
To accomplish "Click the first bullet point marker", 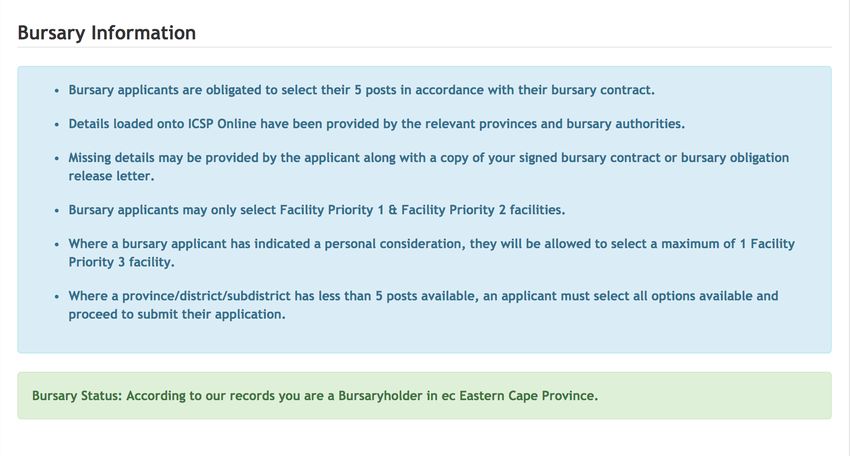I will tap(57, 91).
